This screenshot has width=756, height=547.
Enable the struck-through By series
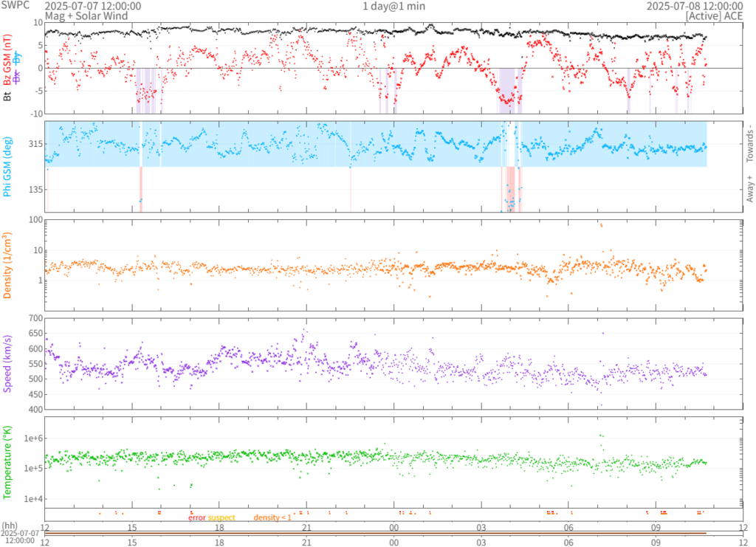point(18,58)
